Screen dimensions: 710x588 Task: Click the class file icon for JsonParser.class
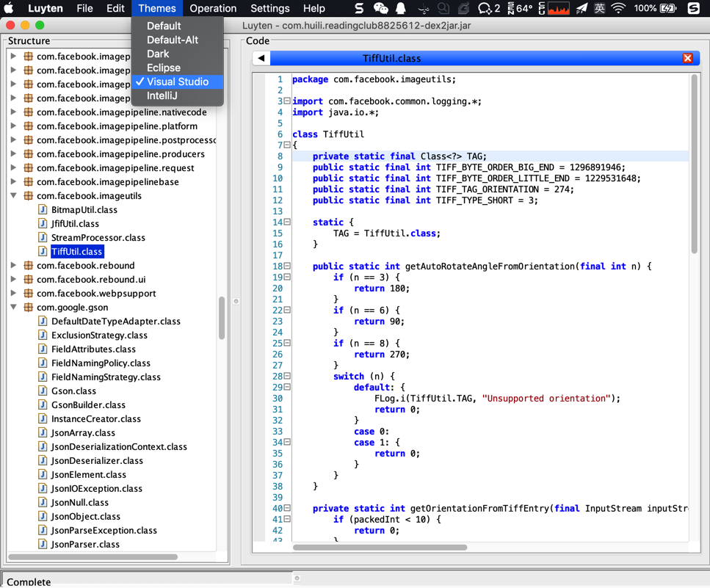(43, 545)
